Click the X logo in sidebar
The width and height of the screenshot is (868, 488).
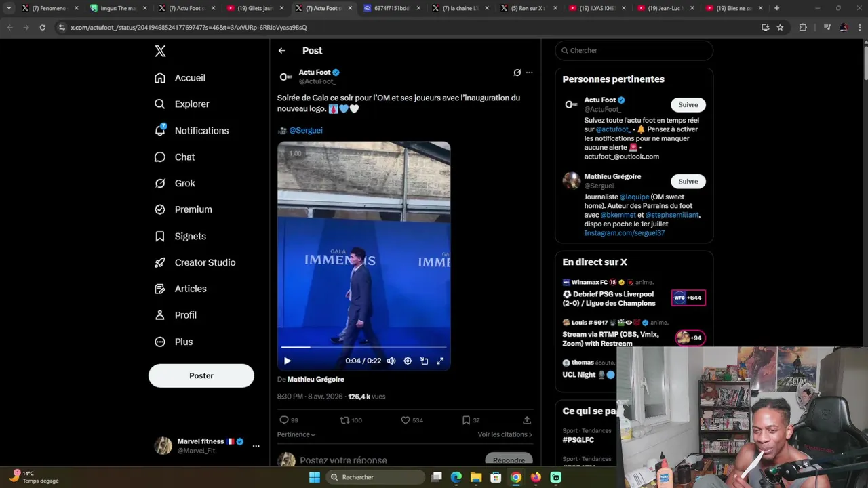pos(160,51)
